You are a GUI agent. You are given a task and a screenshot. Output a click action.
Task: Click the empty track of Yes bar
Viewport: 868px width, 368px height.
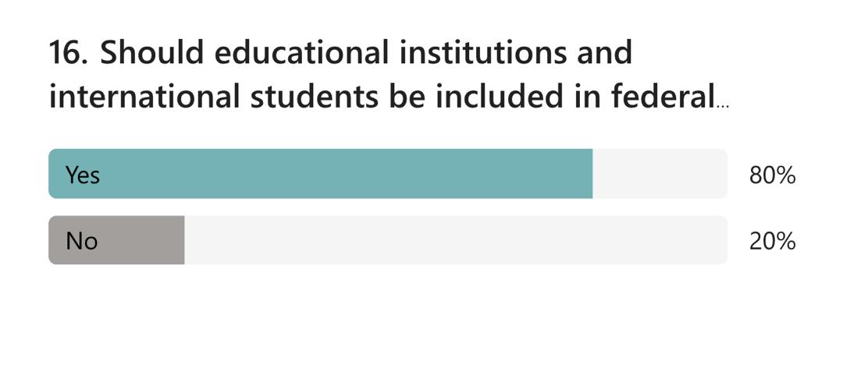660,174
